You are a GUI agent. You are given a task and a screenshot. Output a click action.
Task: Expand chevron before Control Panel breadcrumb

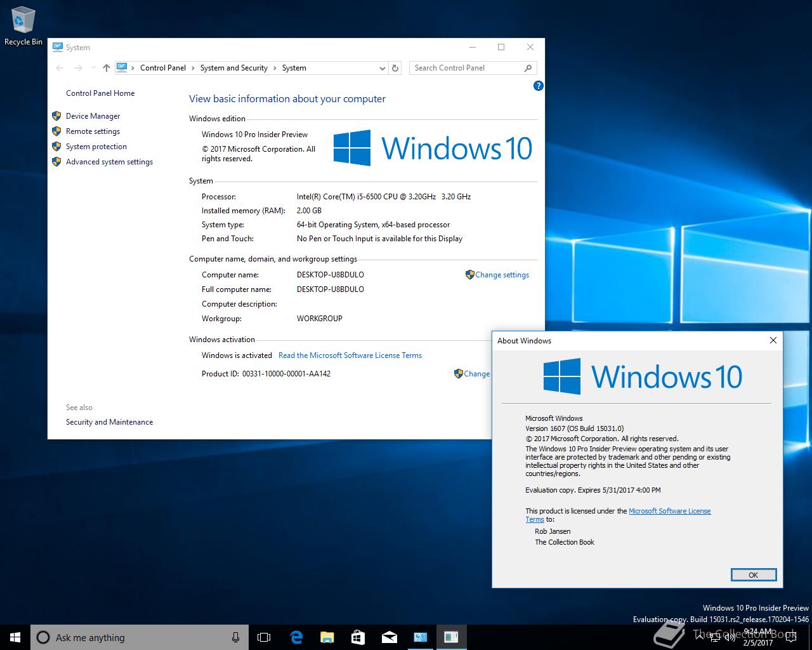pyautogui.click(x=133, y=68)
